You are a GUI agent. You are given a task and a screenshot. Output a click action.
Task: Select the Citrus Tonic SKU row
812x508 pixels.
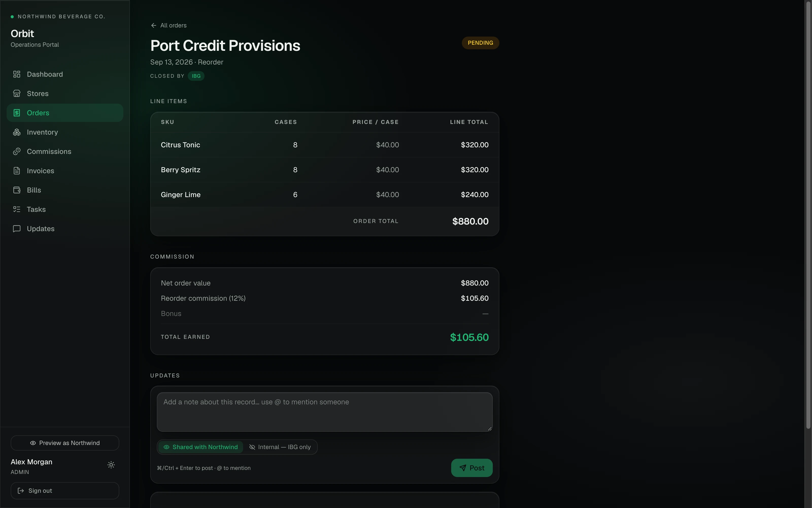pyautogui.click(x=325, y=145)
